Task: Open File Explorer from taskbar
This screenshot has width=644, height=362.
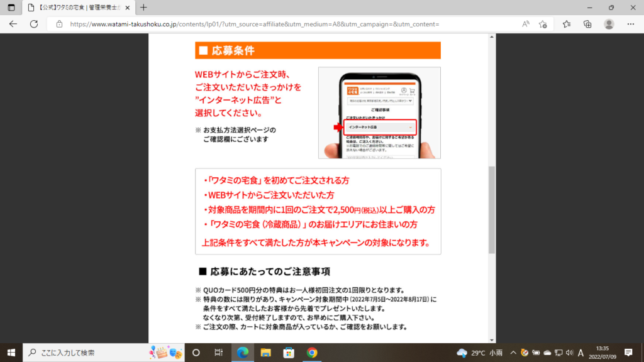Action: coord(266,353)
